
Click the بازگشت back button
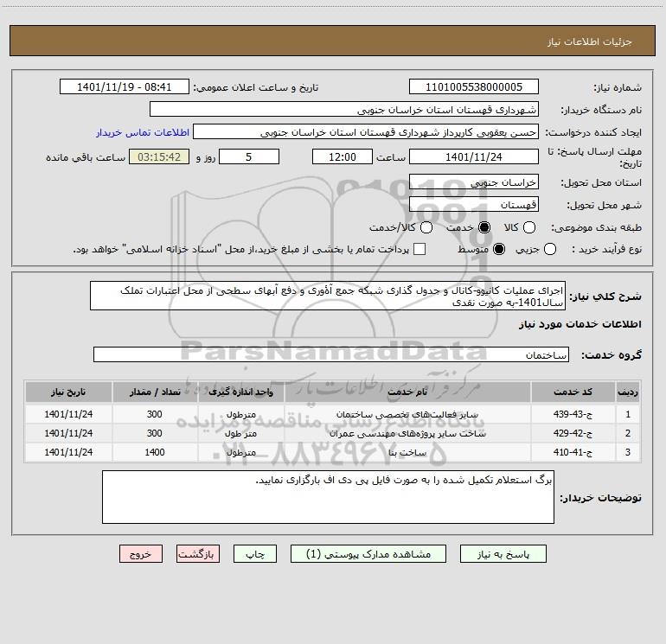[198, 554]
